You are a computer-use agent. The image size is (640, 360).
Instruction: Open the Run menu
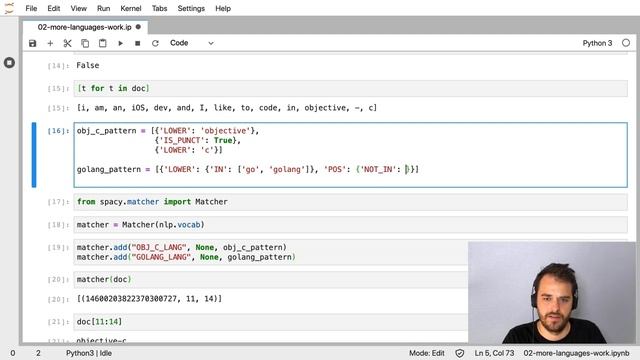(103, 8)
